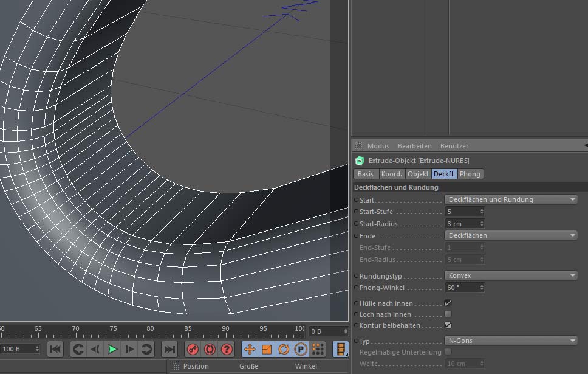Uncheck the Kontur beibehalten checkbox

[448, 325]
